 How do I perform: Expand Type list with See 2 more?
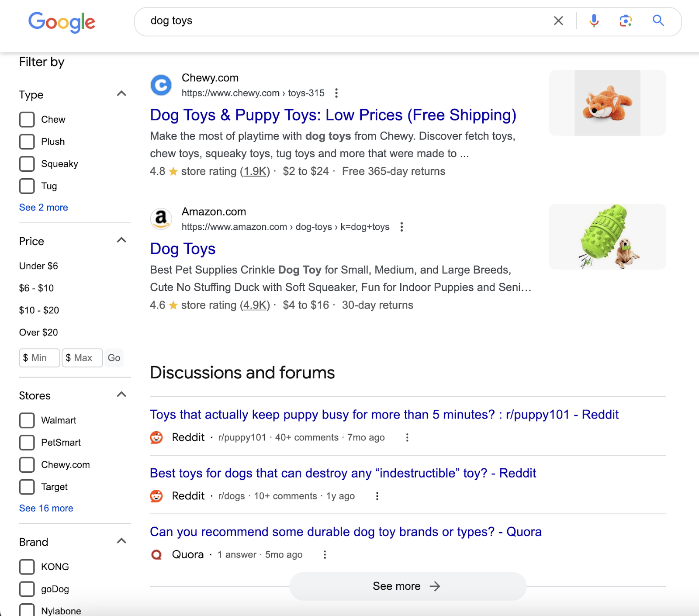(x=44, y=208)
